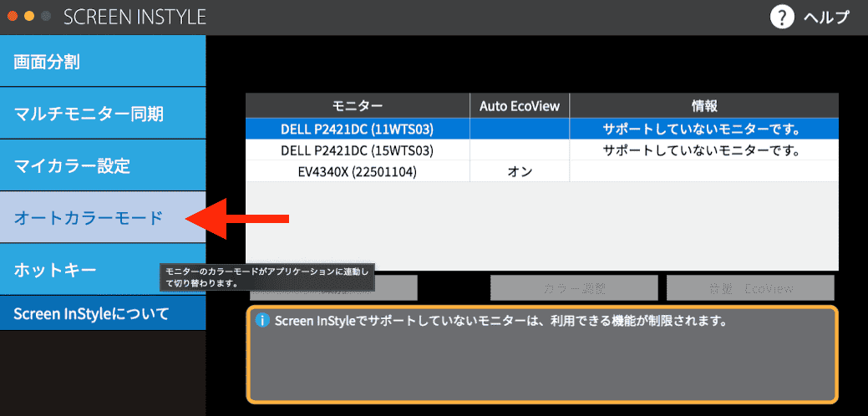The image size is (868, 416).
Task: Minimize the window with the yellow button
Action: tap(29, 16)
